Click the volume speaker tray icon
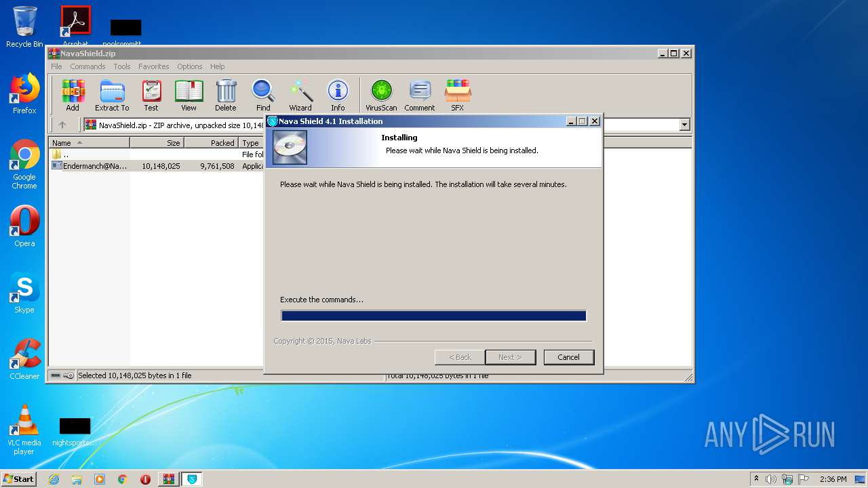 [x=771, y=479]
